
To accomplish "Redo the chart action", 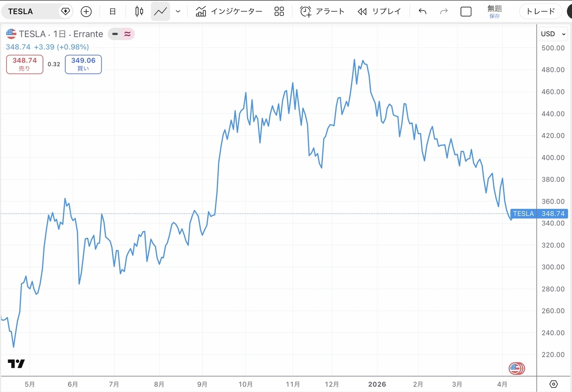I will (x=444, y=11).
